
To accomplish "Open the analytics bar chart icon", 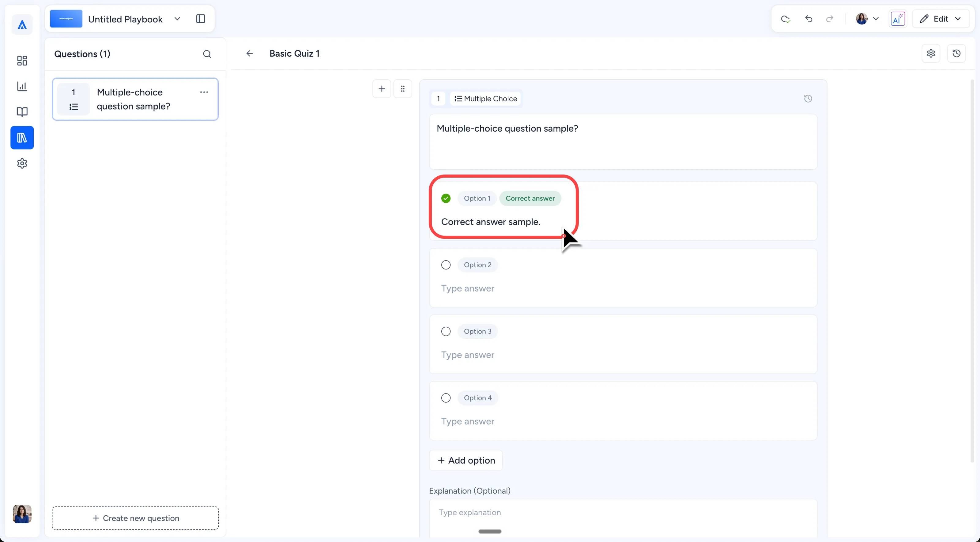I will [22, 86].
